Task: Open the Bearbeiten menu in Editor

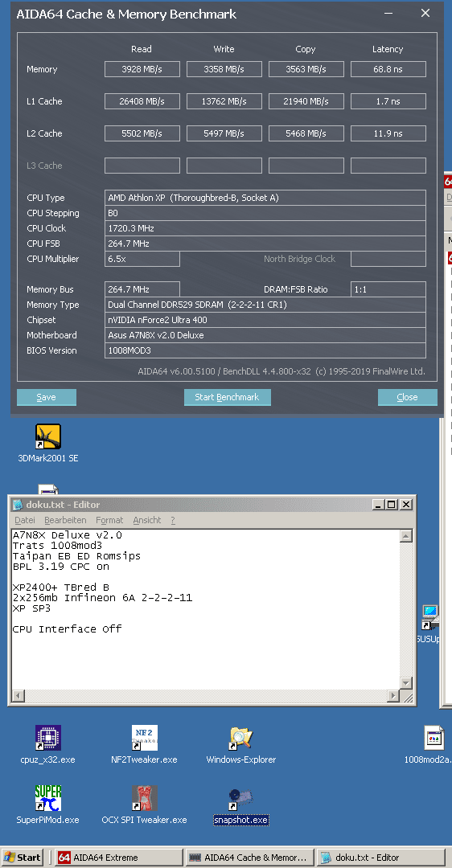Action: tap(65, 520)
